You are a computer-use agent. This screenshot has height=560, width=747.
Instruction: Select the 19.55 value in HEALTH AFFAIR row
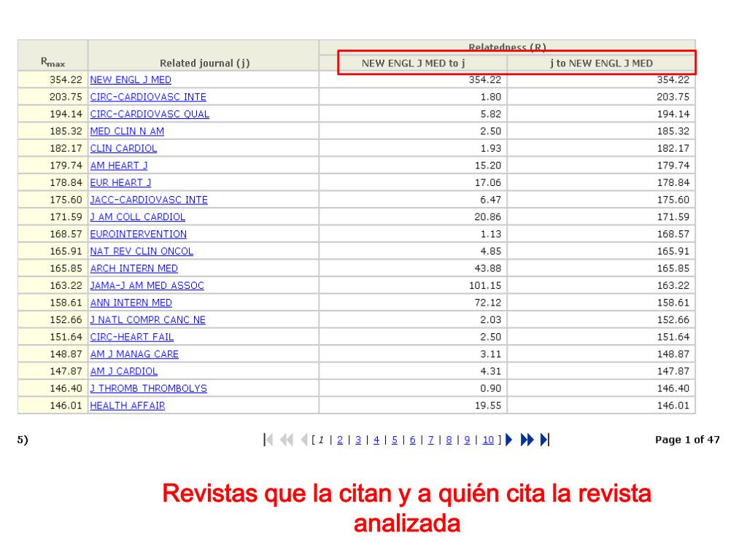tap(488, 405)
